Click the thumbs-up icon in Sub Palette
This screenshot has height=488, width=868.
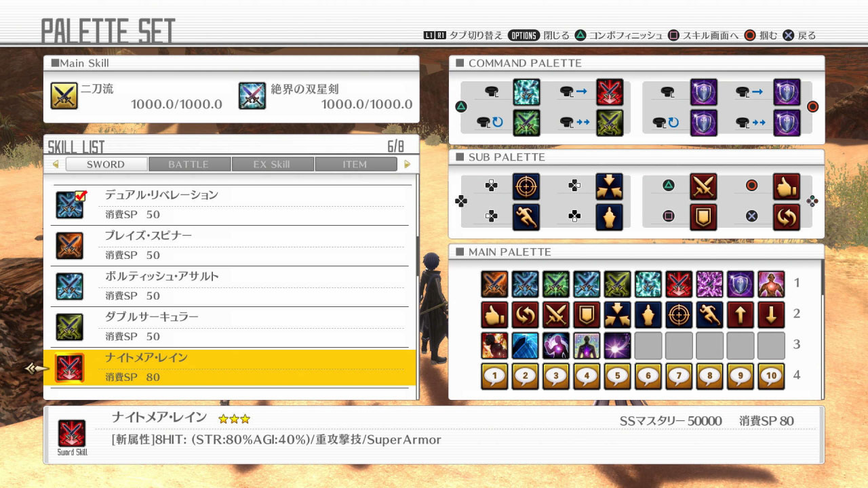[x=786, y=186]
